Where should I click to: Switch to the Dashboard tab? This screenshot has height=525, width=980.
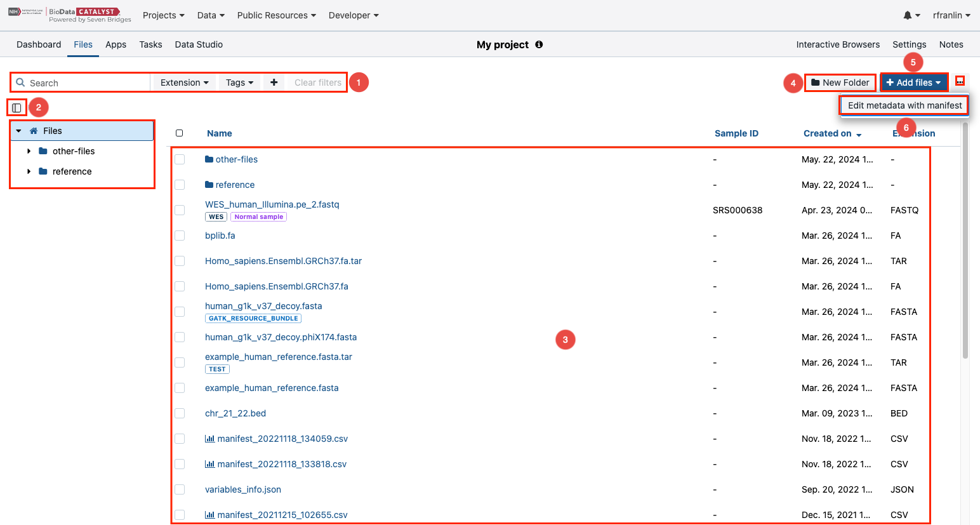click(39, 44)
